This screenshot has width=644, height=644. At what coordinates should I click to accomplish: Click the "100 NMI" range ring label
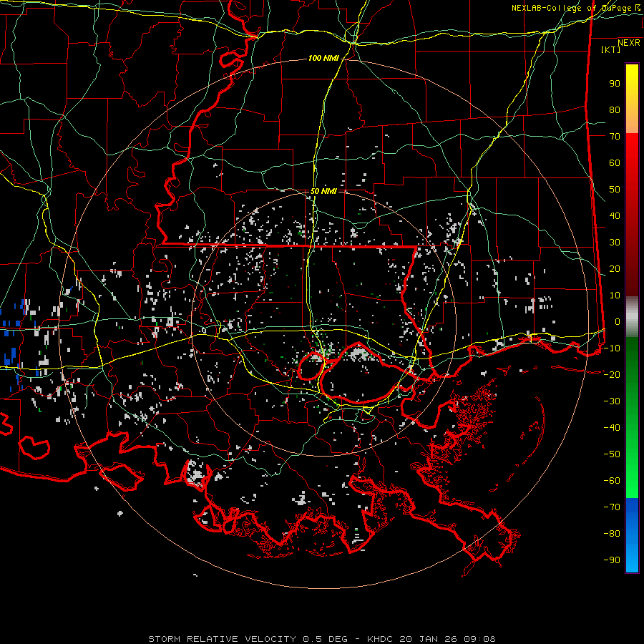(x=323, y=59)
